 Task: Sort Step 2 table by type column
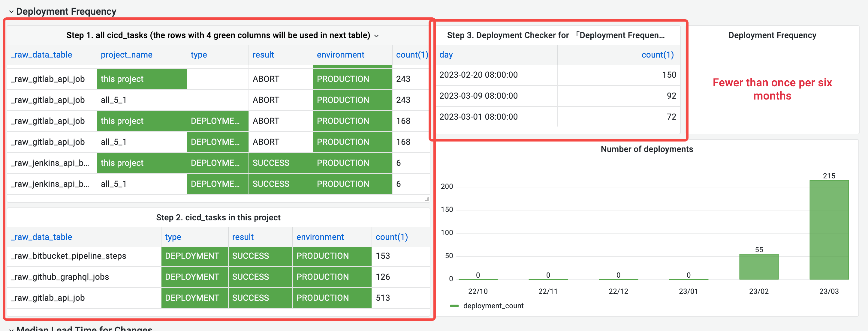tap(173, 237)
